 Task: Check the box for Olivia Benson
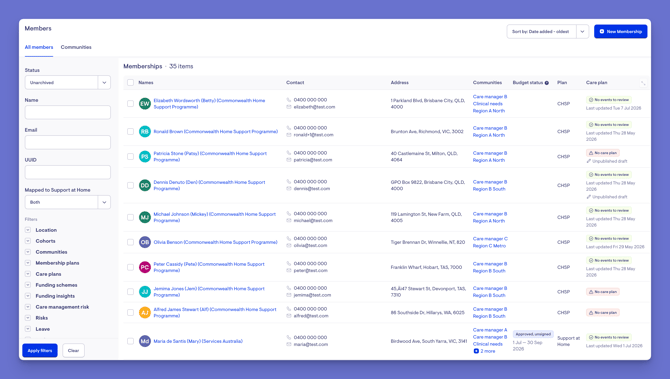click(130, 242)
